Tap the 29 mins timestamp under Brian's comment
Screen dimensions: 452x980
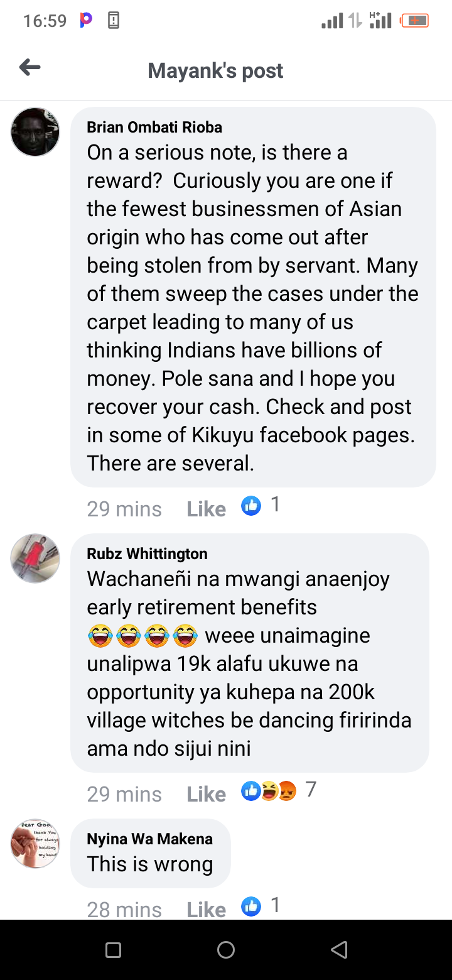coord(124,509)
